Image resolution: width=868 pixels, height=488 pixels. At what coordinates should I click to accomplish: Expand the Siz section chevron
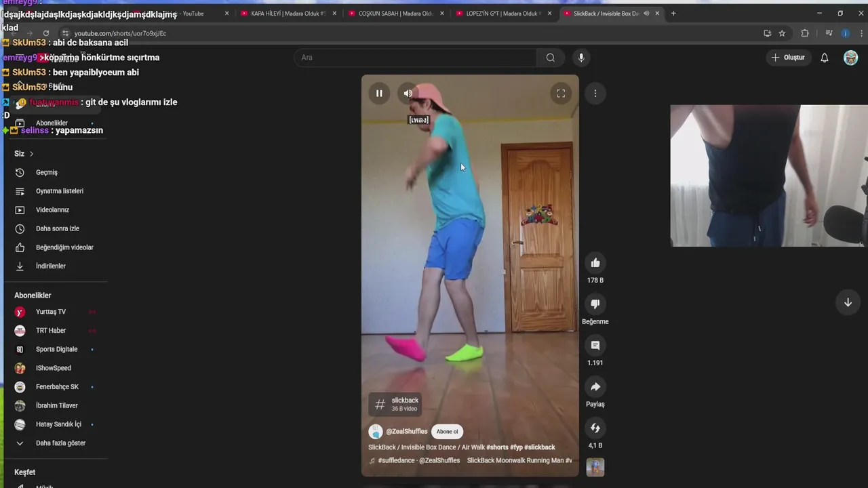(31, 154)
